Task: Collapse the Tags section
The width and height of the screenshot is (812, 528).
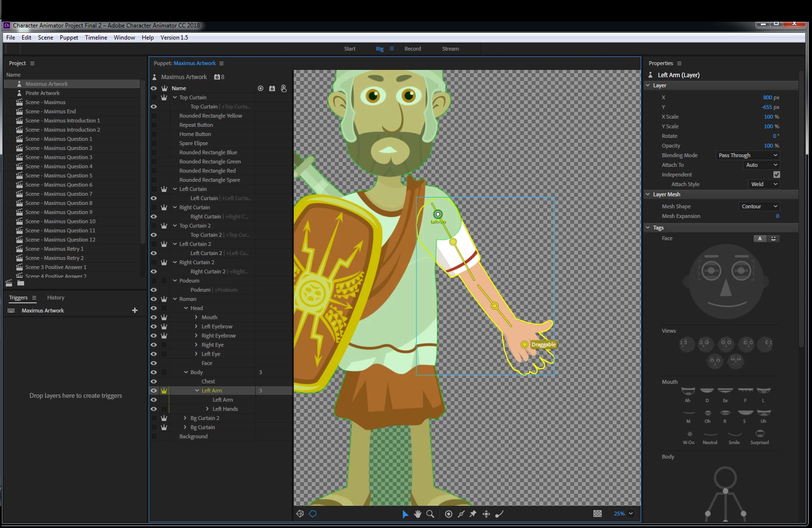Action: tap(648, 228)
